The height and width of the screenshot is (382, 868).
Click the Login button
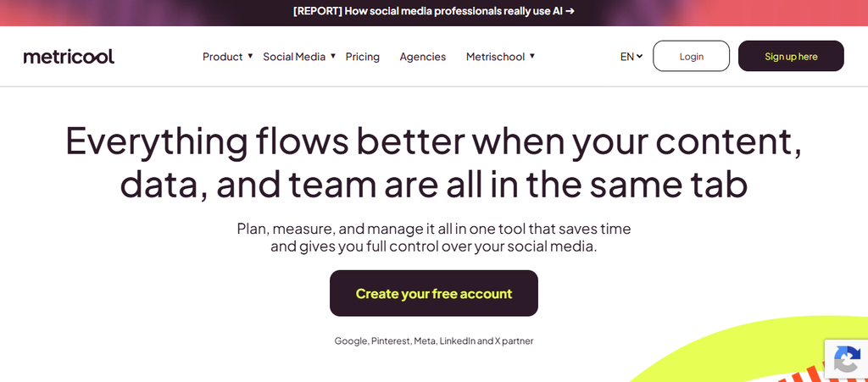point(692,56)
